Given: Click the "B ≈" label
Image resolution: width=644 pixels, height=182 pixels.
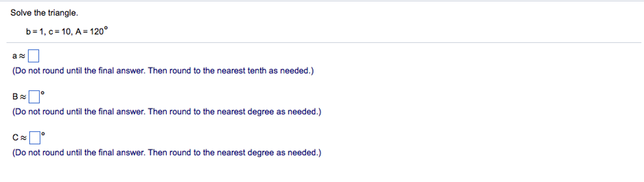Looking at the screenshot, I should pyautogui.click(x=19, y=97).
